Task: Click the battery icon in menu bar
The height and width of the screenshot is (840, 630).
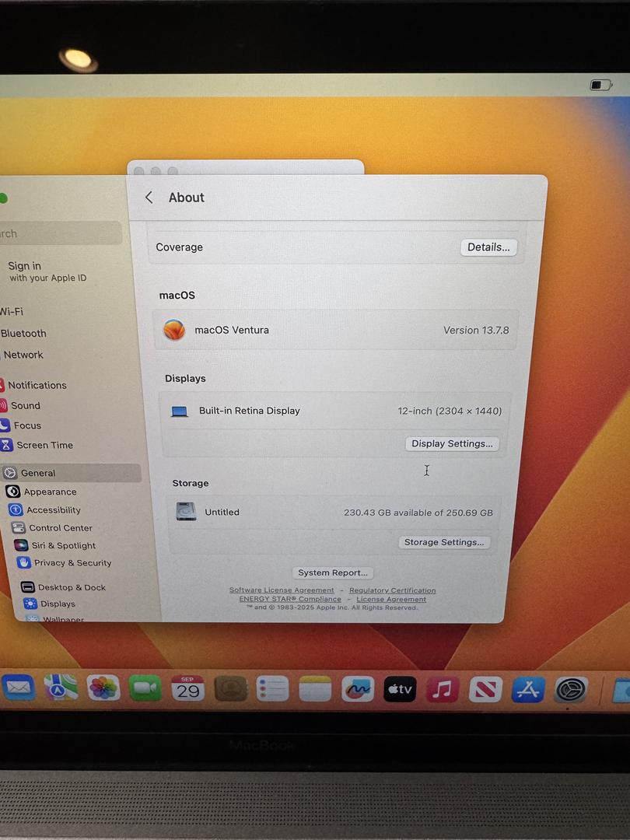Action: pos(600,85)
